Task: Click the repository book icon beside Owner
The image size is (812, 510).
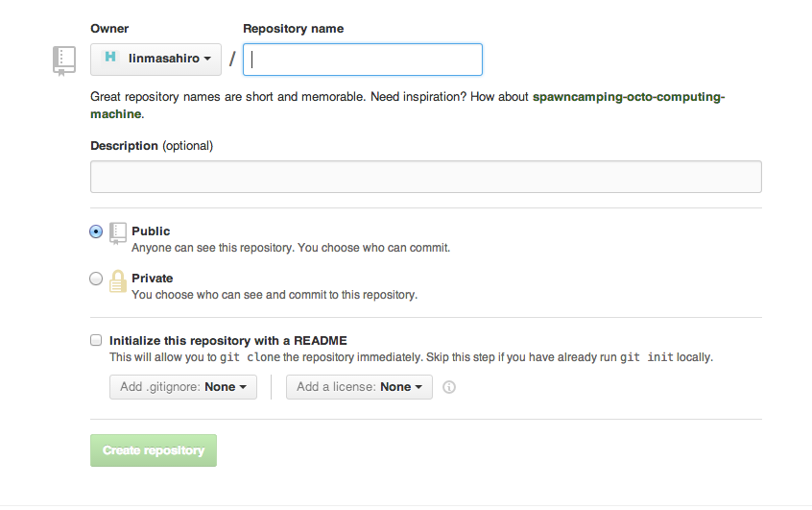Action: pos(63,60)
